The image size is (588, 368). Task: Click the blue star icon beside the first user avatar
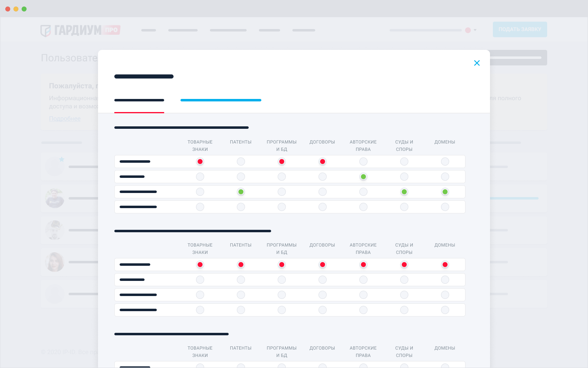[x=62, y=159]
